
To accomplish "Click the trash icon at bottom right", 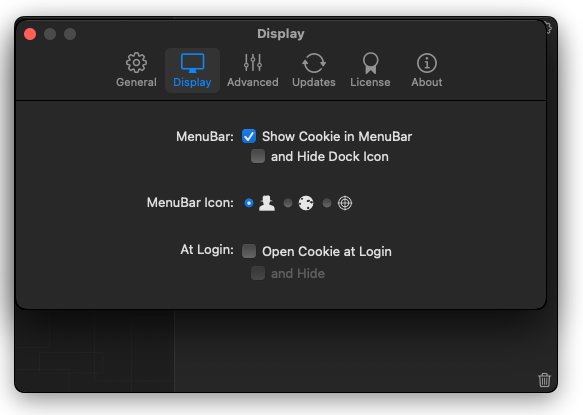I will pos(544,380).
